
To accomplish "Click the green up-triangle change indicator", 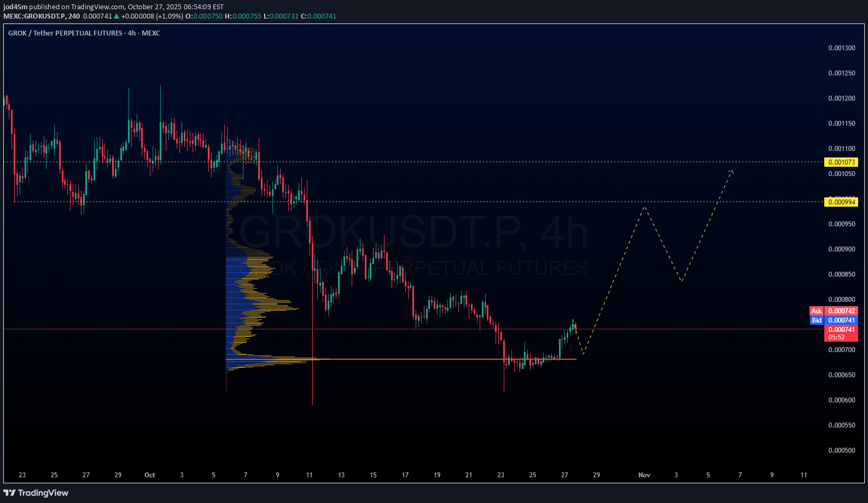I will (116, 16).
